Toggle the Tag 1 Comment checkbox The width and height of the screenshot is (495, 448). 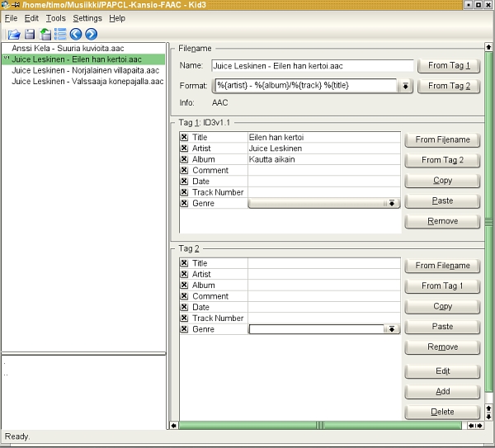(x=184, y=170)
